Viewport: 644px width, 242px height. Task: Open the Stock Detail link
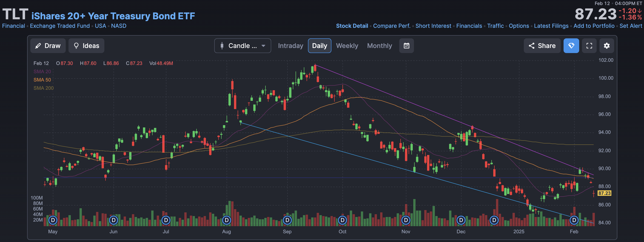tap(352, 26)
